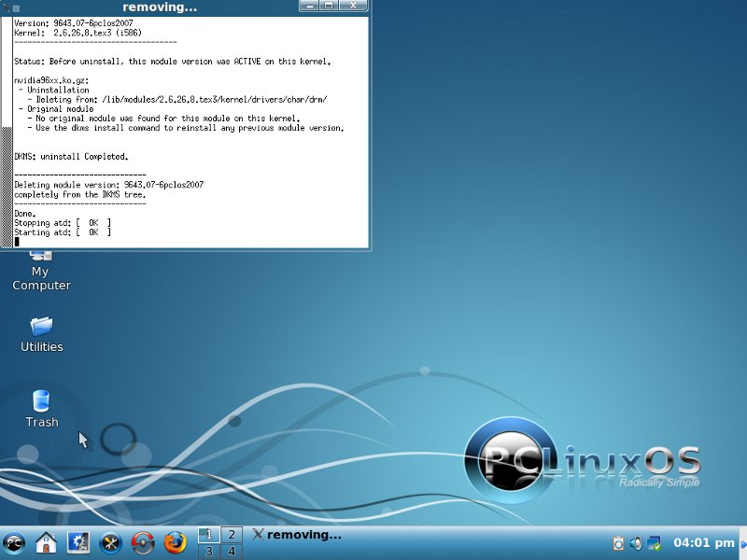The width and height of the screenshot is (747, 560).
Task: Click the terminal window's vertical scrollbar
Action: (x=7, y=131)
